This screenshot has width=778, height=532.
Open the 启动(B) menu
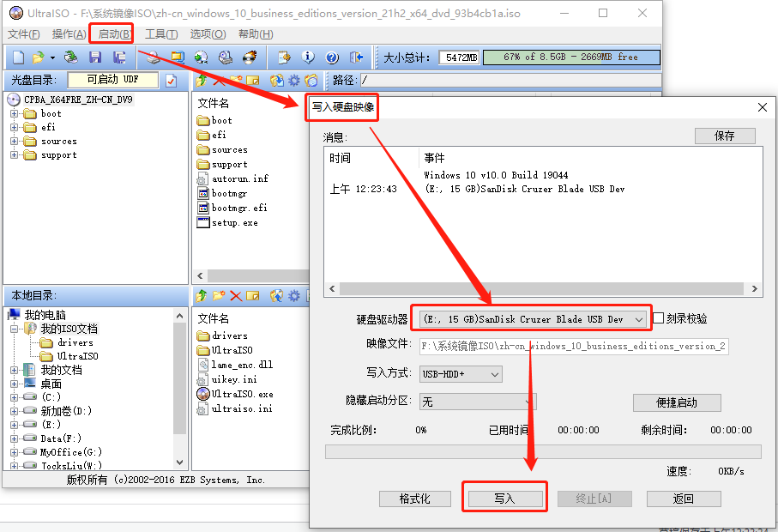click(115, 34)
